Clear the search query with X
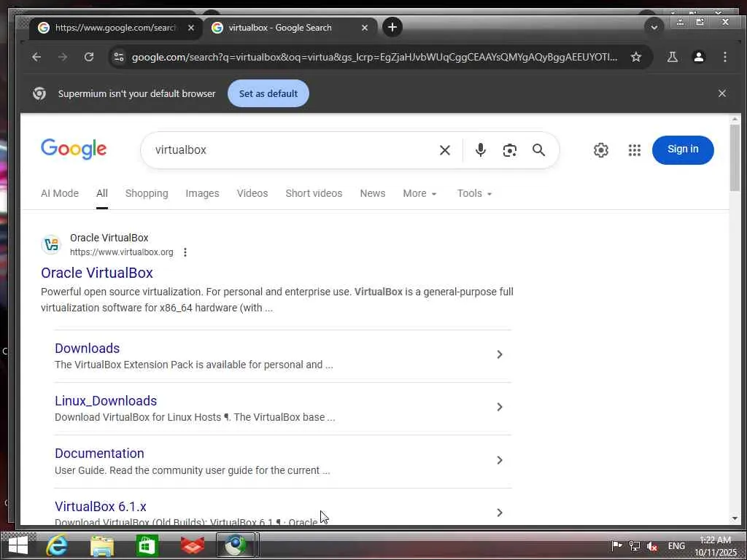 pyautogui.click(x=445, y=150)
